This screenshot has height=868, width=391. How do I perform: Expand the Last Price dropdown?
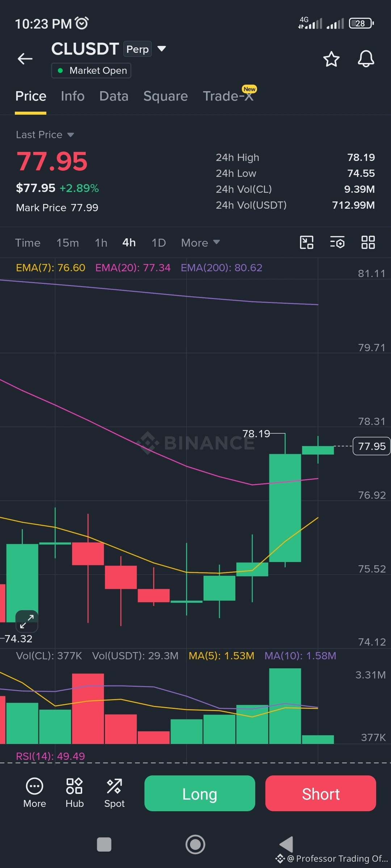pos(71,135)
